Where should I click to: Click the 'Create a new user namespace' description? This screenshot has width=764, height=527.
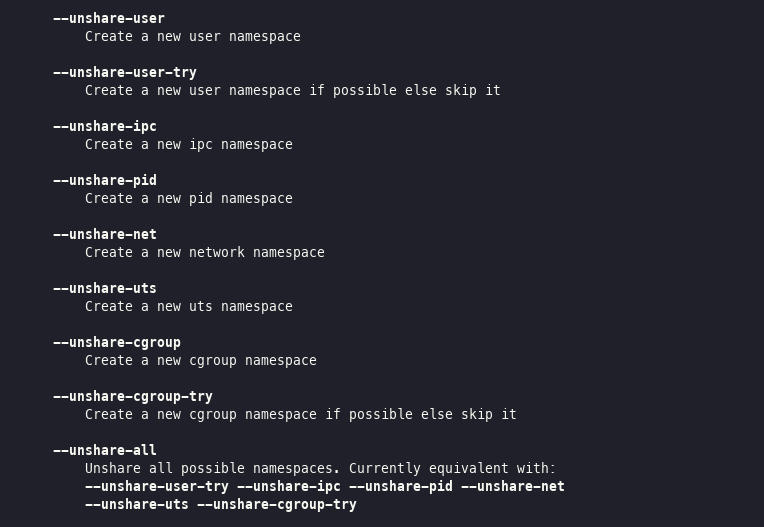[192, 37]
